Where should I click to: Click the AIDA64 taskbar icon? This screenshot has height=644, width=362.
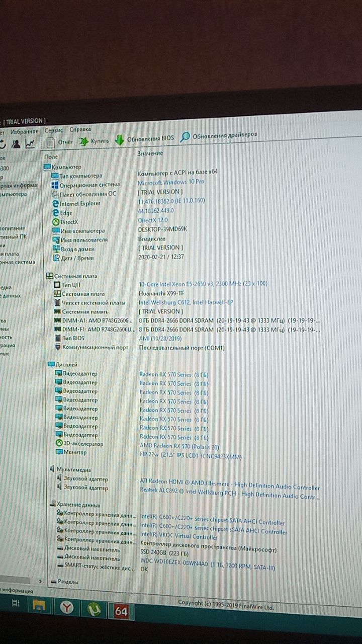point(121,612)
